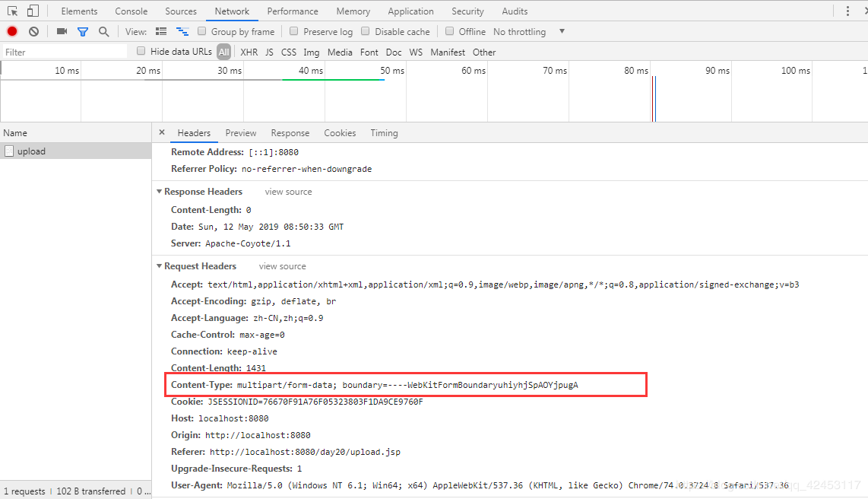
Task: Filter requests by All types
Action: [x=223, y=52]
